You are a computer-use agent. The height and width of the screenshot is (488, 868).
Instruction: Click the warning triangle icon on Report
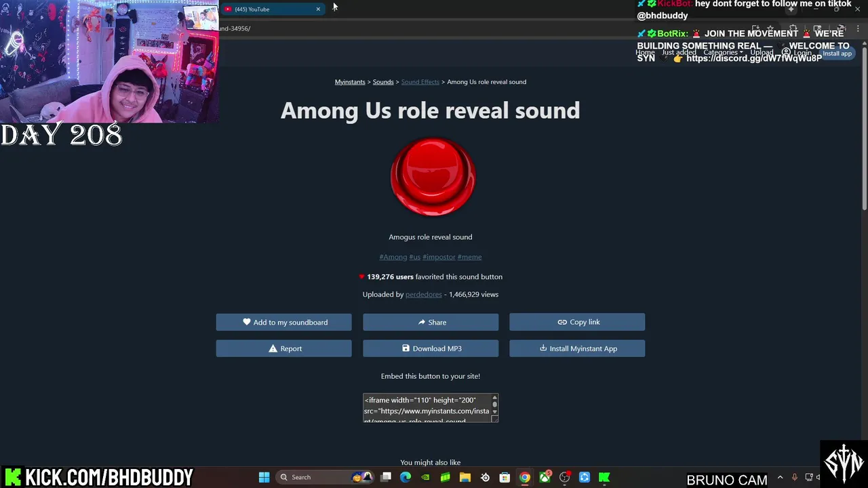273,348
